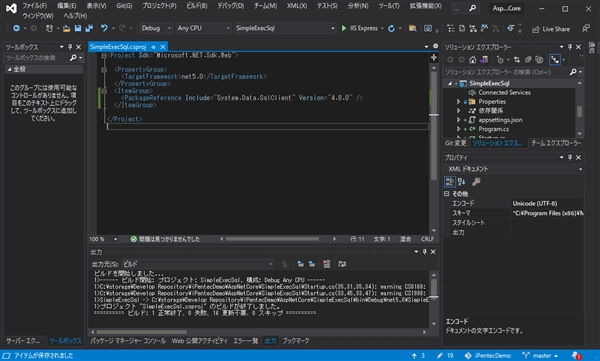Collapse the 全般 toolbox group
The height and width of the screenshot is (361, 600).
coord(9,69)
